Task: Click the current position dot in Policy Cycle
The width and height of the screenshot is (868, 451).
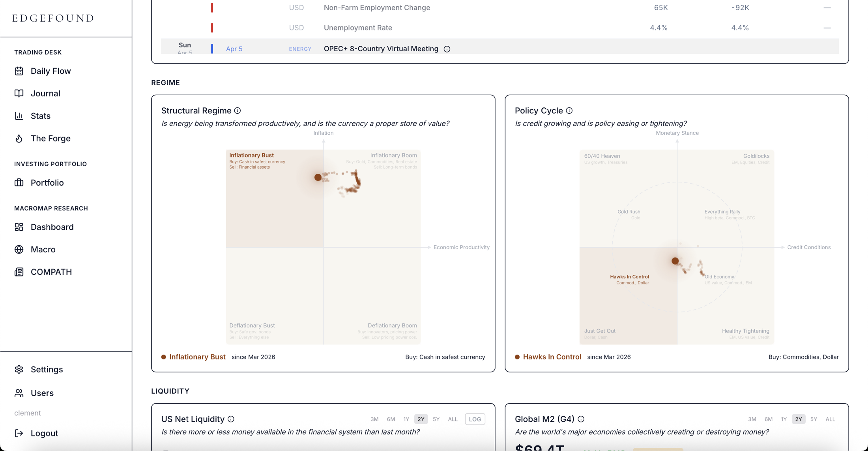Action: point(675,261)
